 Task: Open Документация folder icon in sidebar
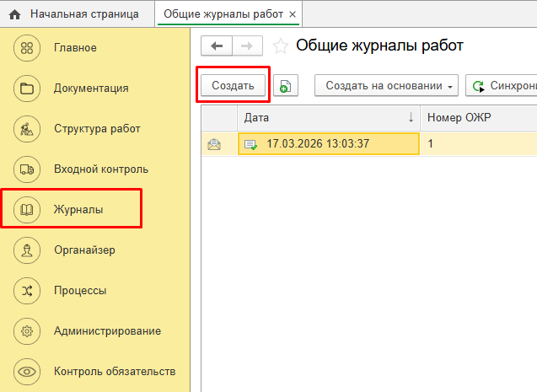28,88
